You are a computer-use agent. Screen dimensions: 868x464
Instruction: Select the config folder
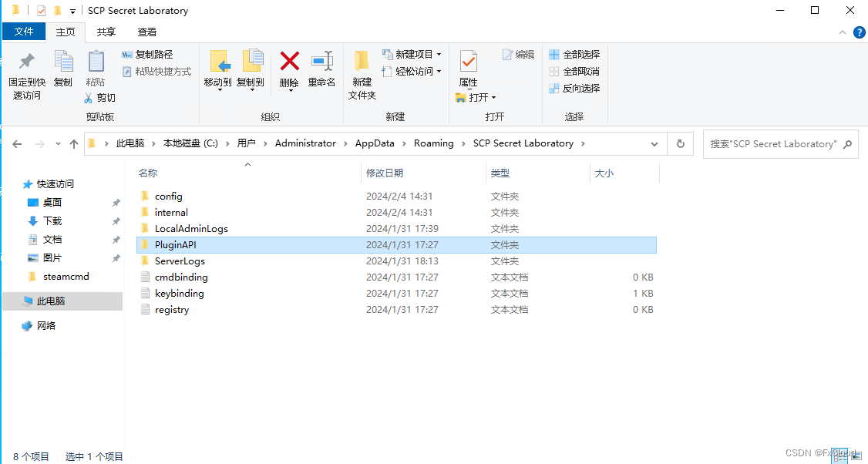click(x=396, y=197)
